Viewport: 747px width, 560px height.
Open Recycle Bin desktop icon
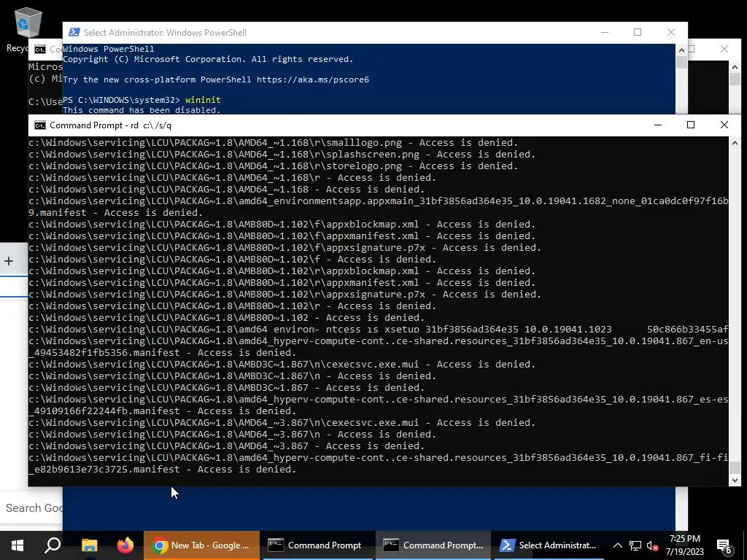coord(27,28)
